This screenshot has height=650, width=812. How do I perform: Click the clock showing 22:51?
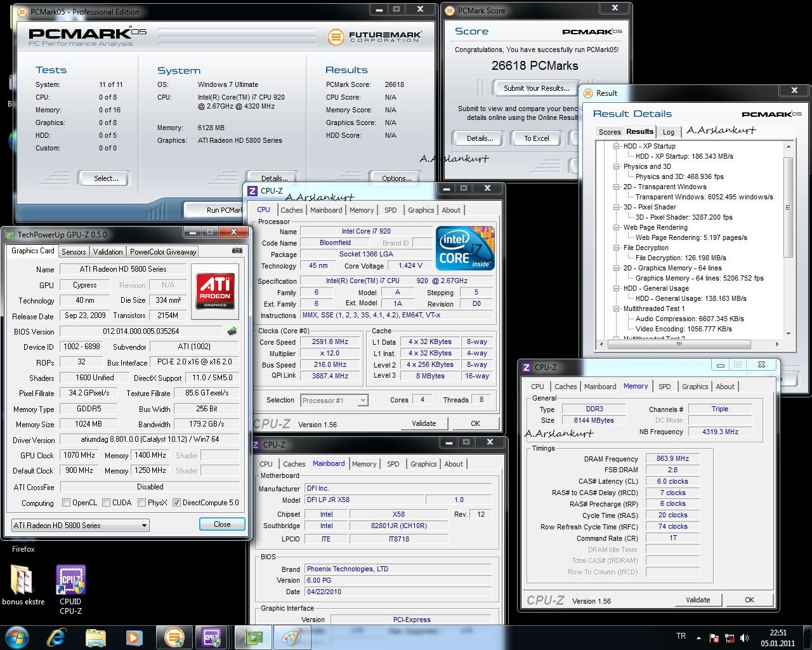(x=778, y=632)
